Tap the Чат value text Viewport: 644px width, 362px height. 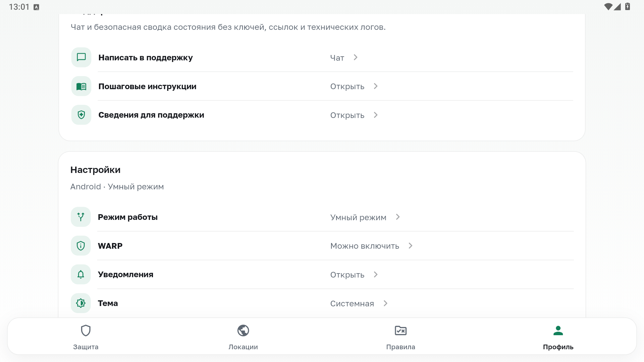(337, 58)
